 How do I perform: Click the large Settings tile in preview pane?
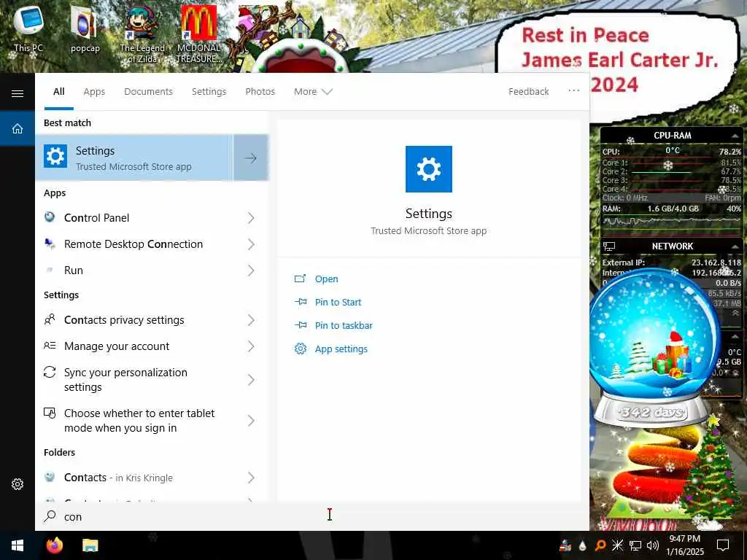pyautogui.click(x=429, y=169)
